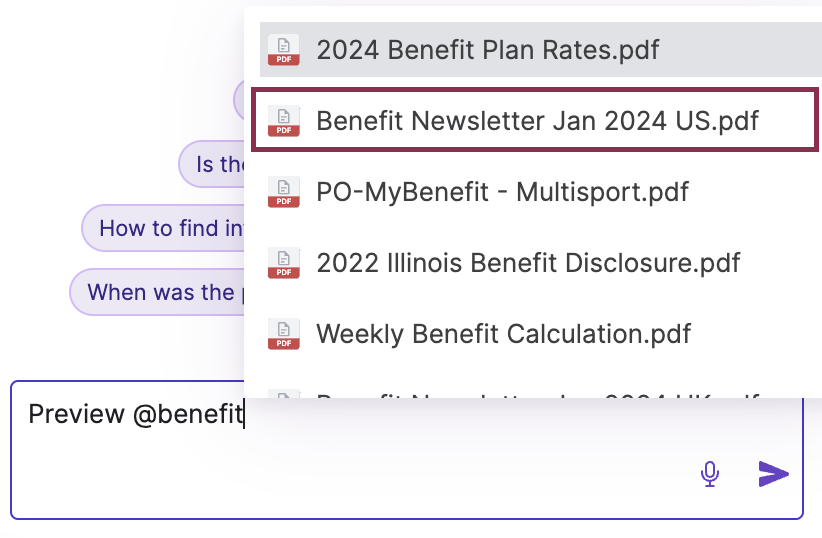Start voice input with the microphone icon
This screenshot has width=822, height=538.
click(x=710, y=474)
